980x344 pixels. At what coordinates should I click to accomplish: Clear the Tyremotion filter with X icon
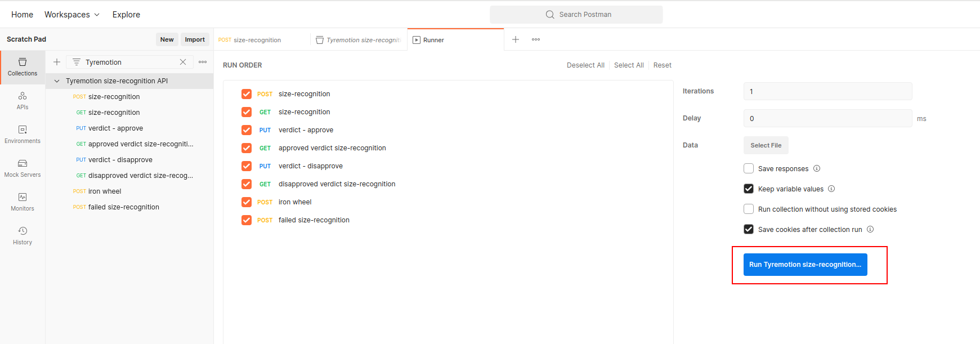tap(183, 62)
